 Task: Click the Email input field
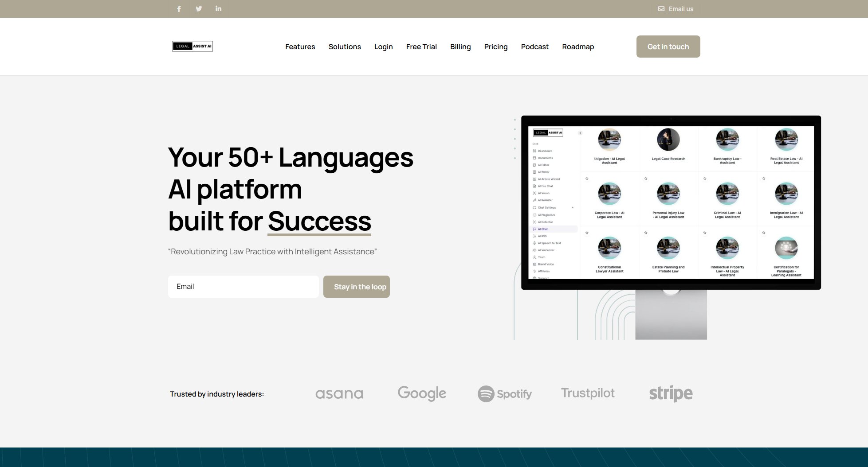243,287
